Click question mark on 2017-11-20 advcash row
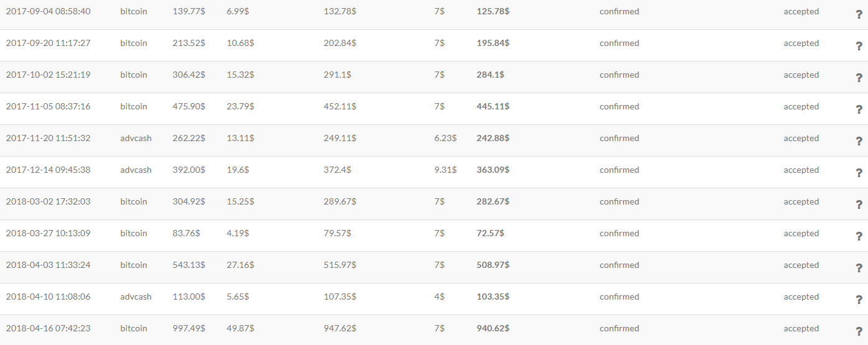This screenshot has width=868, height=345. pos(859,141)
